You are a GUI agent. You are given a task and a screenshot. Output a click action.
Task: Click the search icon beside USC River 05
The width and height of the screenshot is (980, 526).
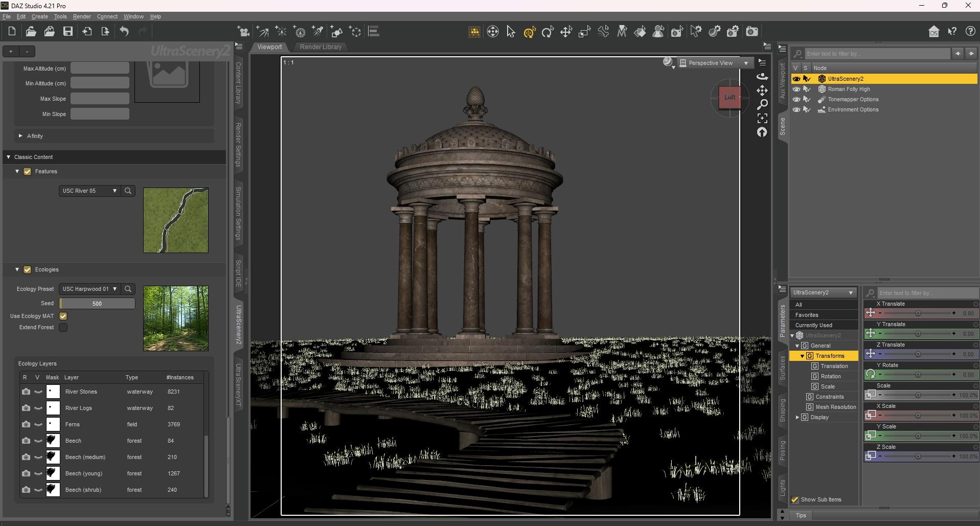[x=128, y=191]
